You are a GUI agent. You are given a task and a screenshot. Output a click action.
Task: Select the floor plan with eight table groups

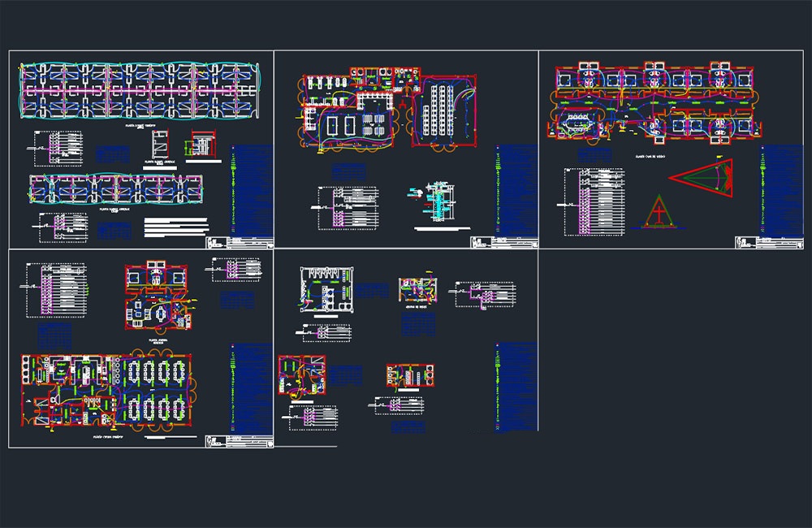click(x=108, y=391)
